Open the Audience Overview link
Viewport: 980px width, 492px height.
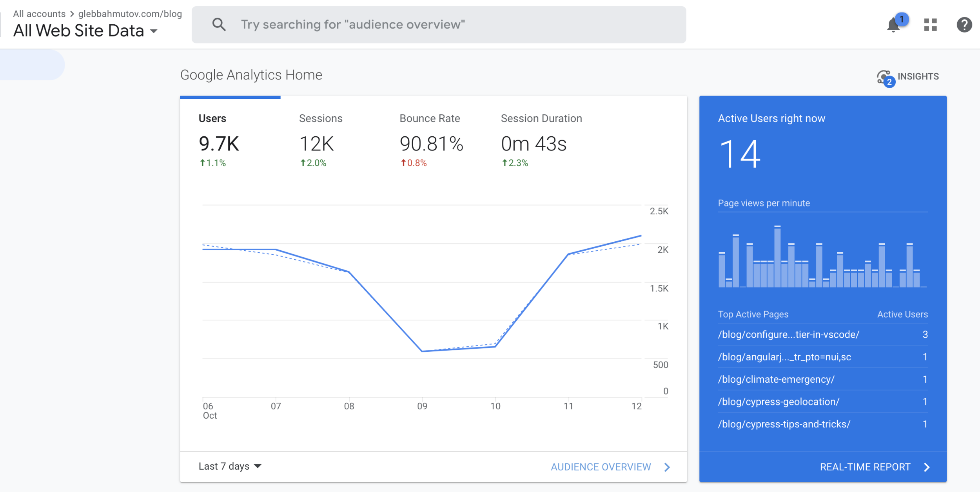(601, 467)
